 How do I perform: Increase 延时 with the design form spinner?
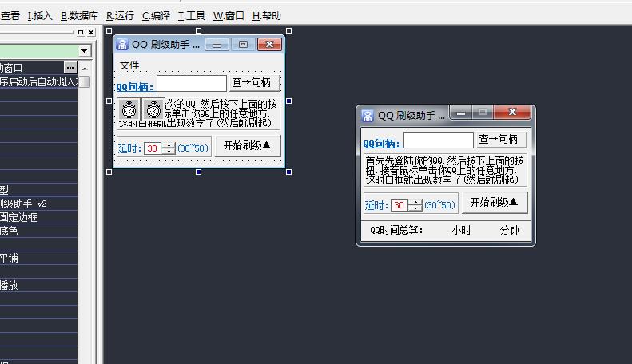(x=169, y=146)
